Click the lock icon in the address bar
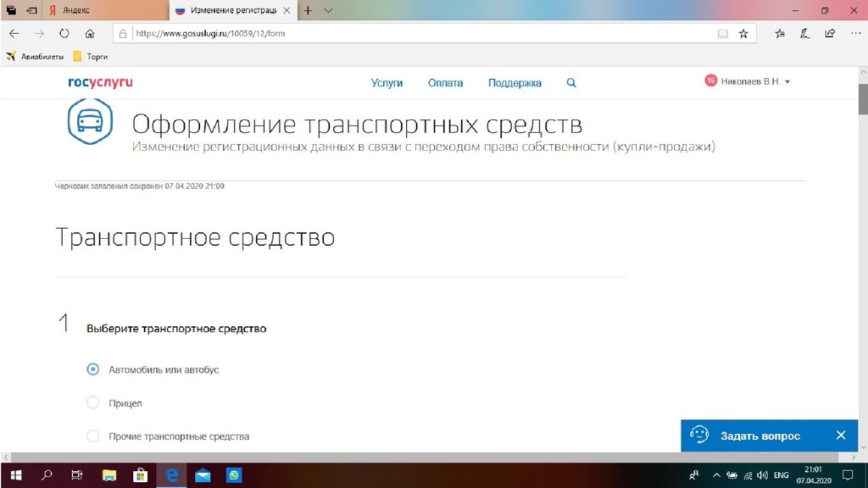 point(123,34)
